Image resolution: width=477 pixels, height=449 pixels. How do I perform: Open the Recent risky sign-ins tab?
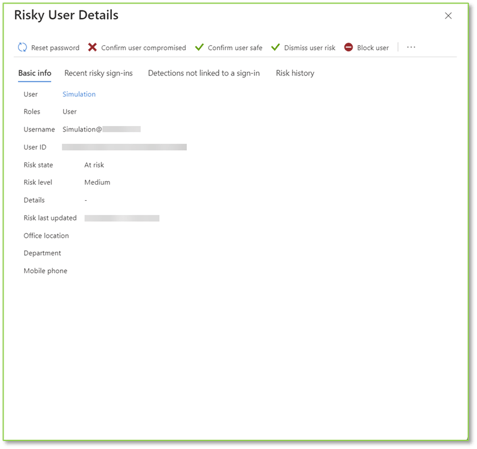[98, 73]
